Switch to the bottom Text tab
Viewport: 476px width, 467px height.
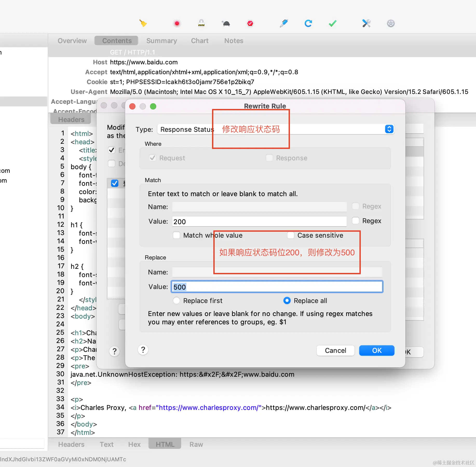107,444
